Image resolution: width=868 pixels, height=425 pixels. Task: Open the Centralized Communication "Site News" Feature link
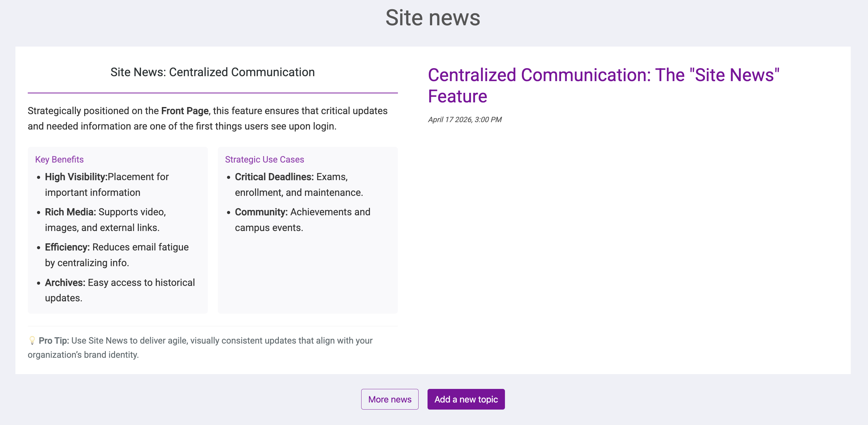[603, 85]
